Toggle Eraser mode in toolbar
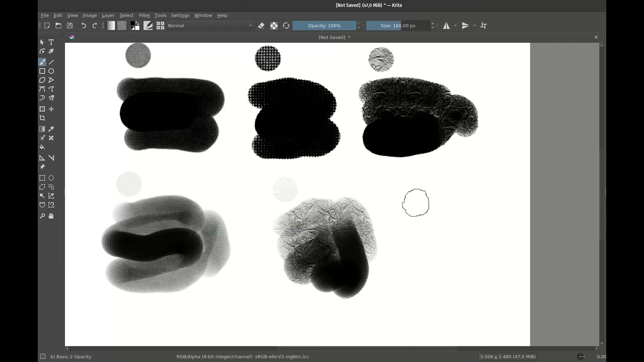Viewport: 644px width, 362px height. (261, 26)
